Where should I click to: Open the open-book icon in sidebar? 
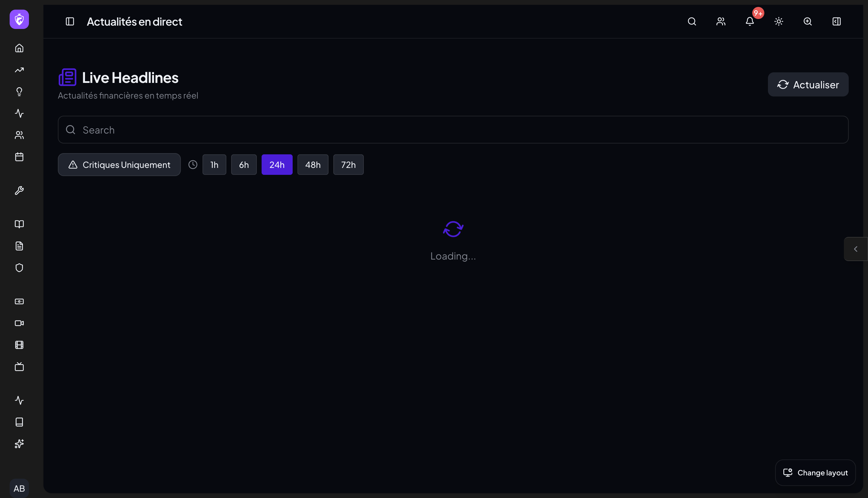(x=19, y=224)
